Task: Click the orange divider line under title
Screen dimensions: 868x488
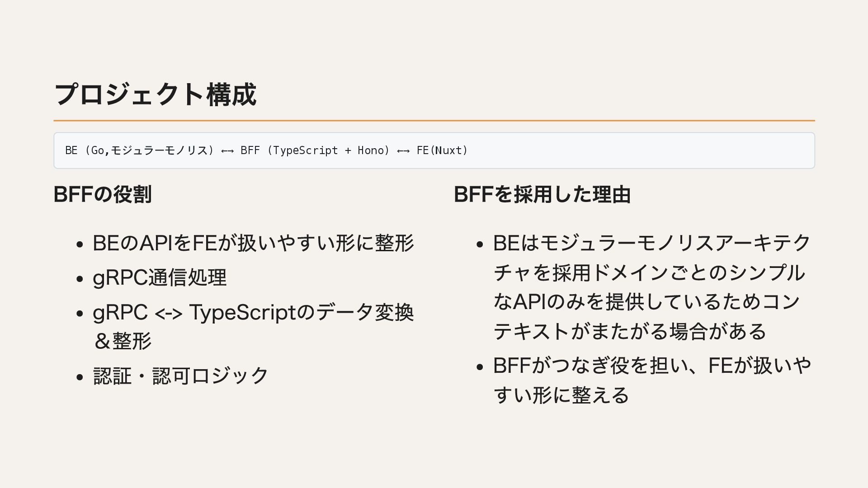Action: click(434, 121)
